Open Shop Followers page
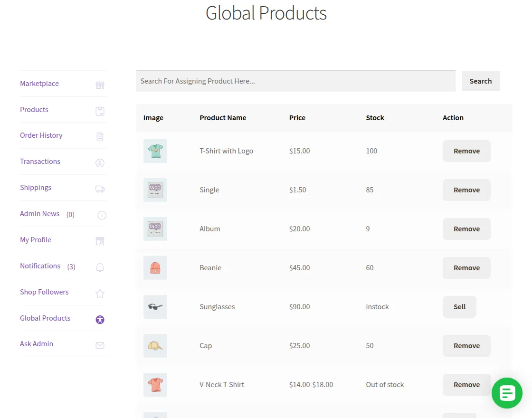This screenshot has width=532, height=418. [44, 292]
